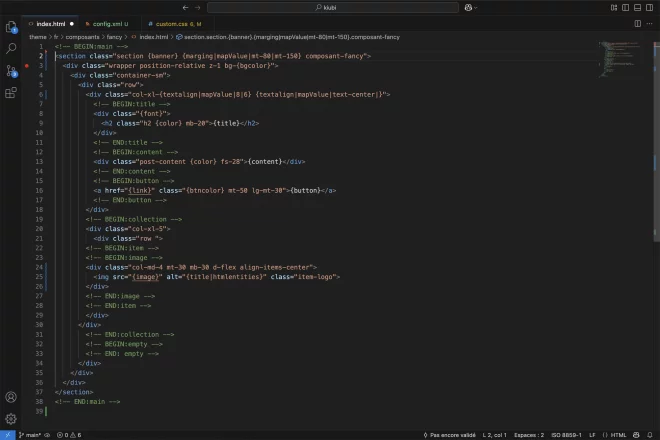
Task: Open the Accounts menu icon
Action: pos(11,397)
